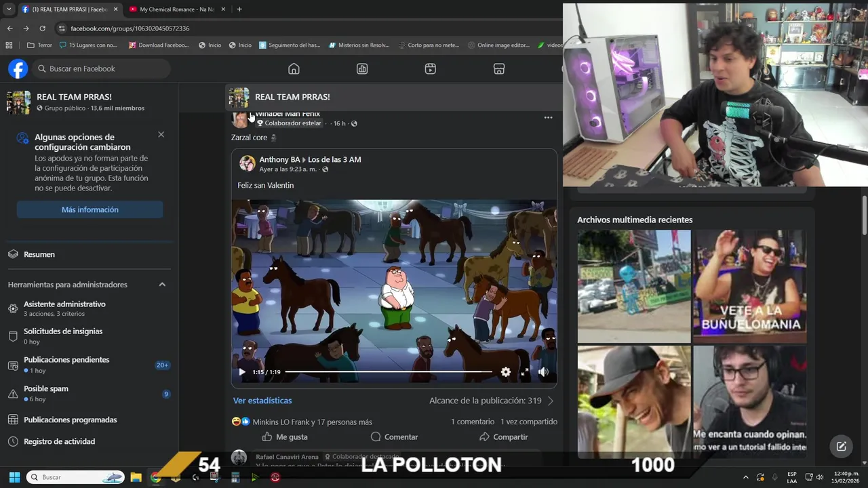
Task: Open the post options three-dot menu
Action: pos(548,117)
